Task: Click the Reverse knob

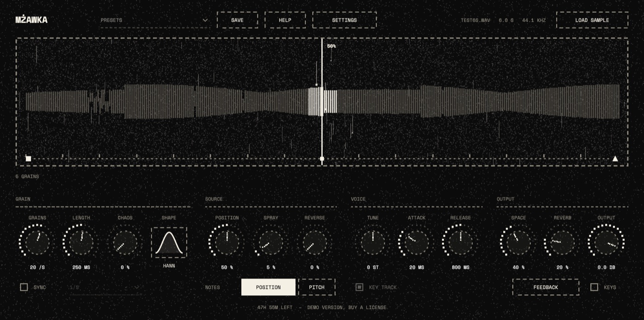Action: click(315, 242)
